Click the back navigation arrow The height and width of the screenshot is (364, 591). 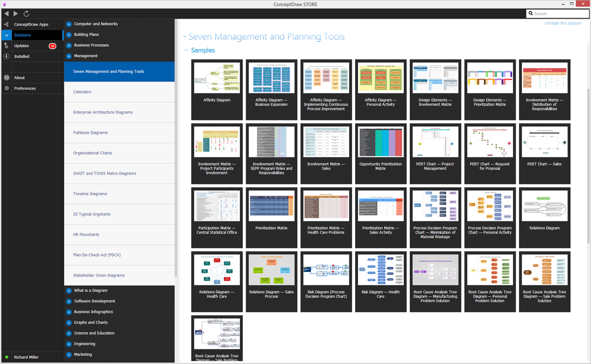(x=6, y=14)
